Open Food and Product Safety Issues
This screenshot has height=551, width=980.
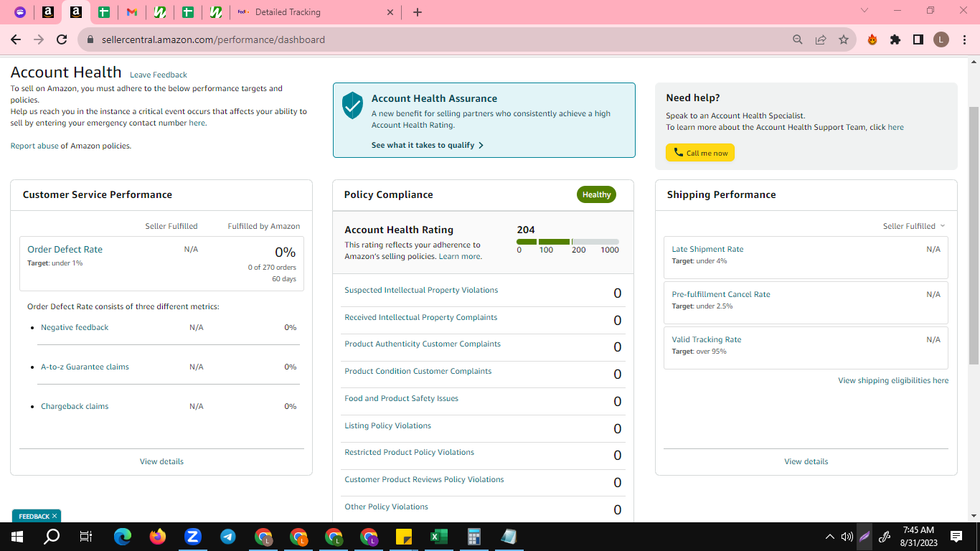coord(401,398)
